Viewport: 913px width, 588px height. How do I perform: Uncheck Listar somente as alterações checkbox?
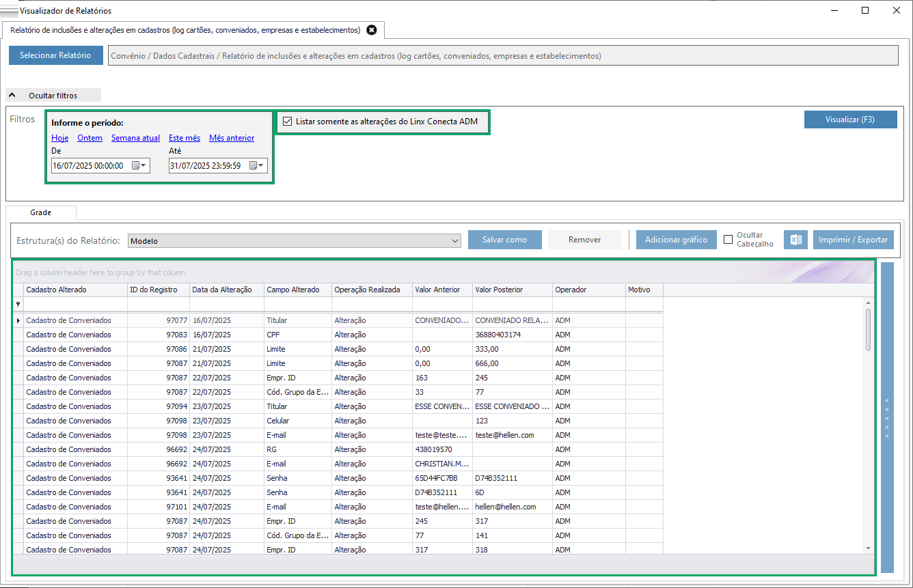click(x=288, y=122)
